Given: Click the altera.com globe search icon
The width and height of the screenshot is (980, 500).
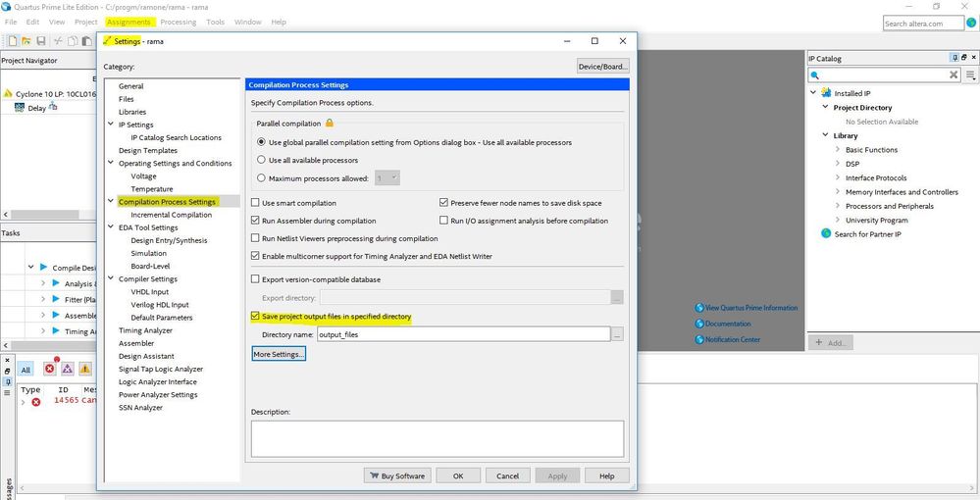Looking at the screenshot, I should (972, 24).
